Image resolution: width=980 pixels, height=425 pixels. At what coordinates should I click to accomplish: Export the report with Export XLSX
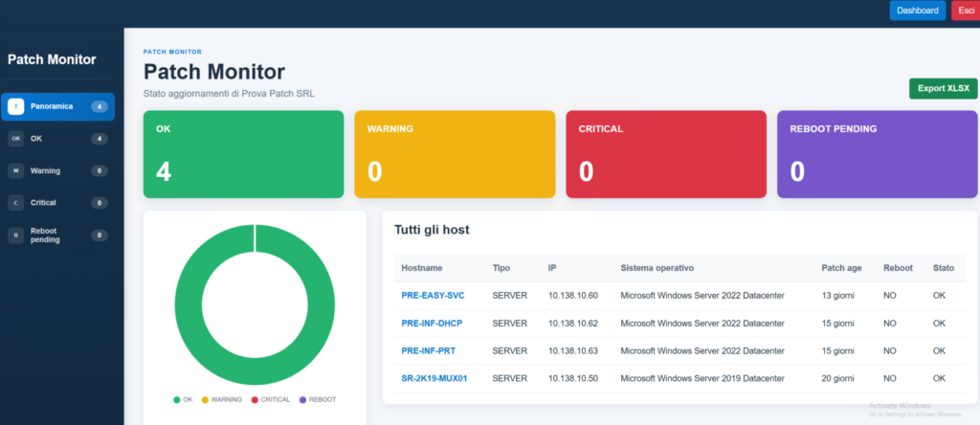click(x=943, y=89)
